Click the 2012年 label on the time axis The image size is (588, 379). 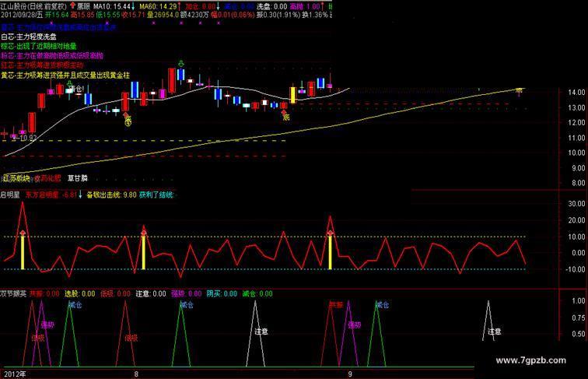tap(15, 374)
